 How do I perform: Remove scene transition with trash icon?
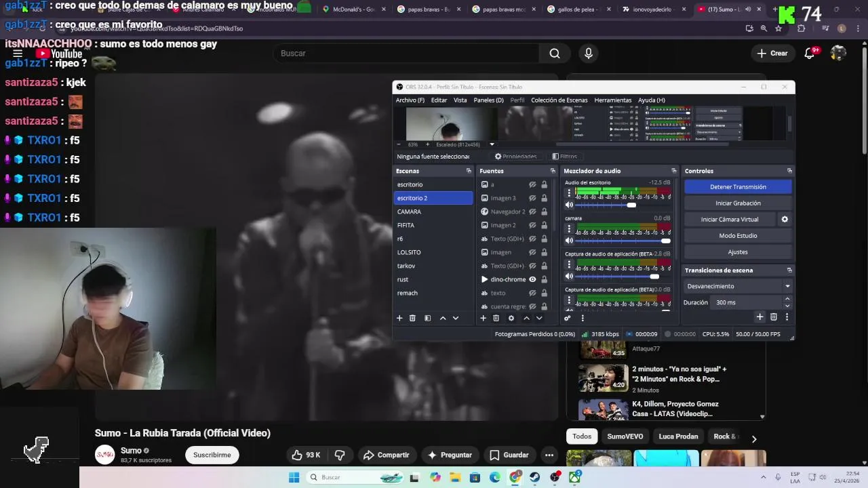[x=774, y=317]
